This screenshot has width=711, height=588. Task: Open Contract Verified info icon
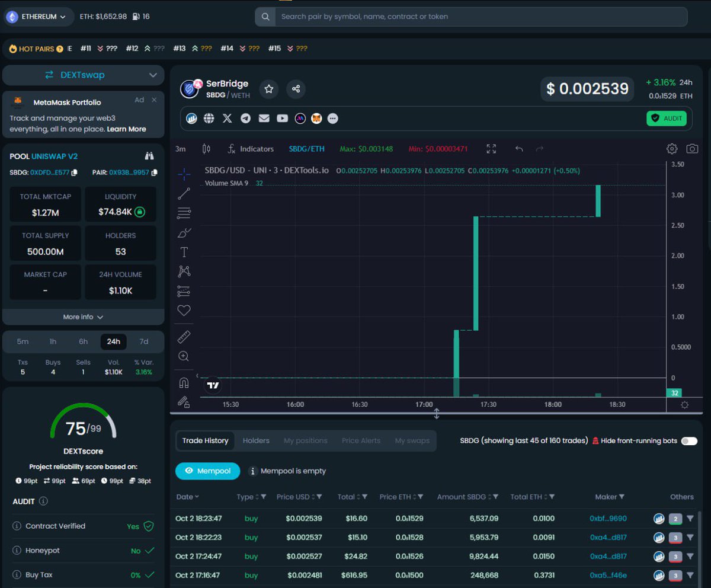click(18, 526)
